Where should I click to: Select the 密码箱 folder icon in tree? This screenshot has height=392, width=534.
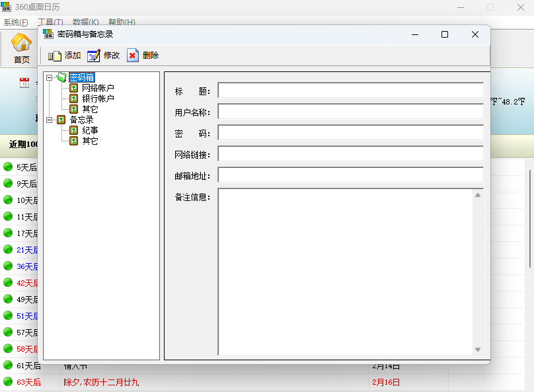(x=61, y=77)
